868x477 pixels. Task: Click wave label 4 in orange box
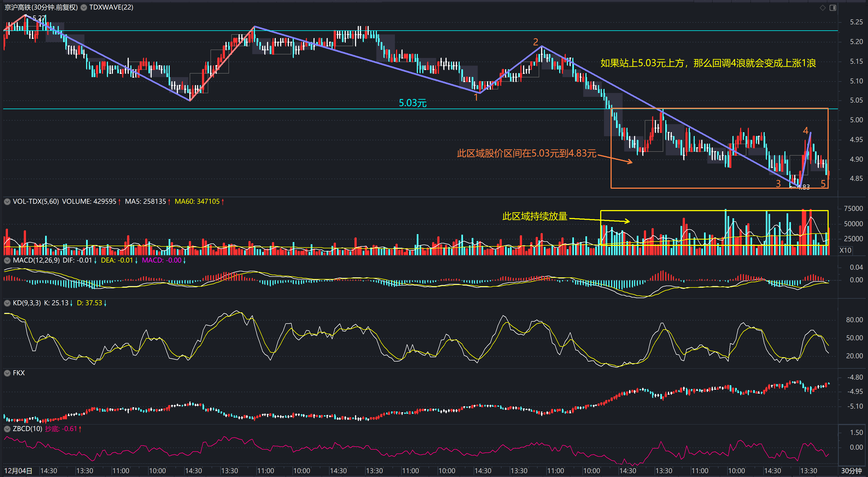(805, 130)
